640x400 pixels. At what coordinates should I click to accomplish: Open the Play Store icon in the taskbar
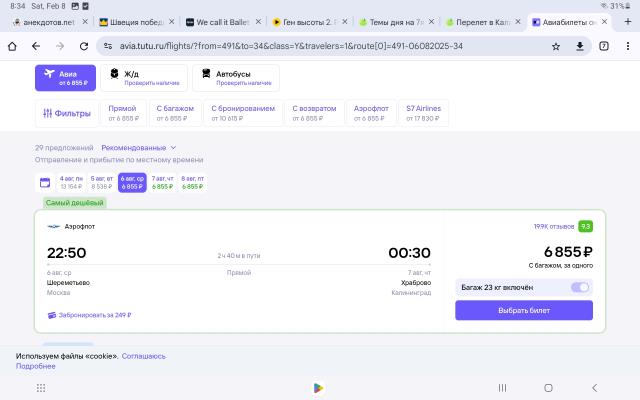(318, 387)
